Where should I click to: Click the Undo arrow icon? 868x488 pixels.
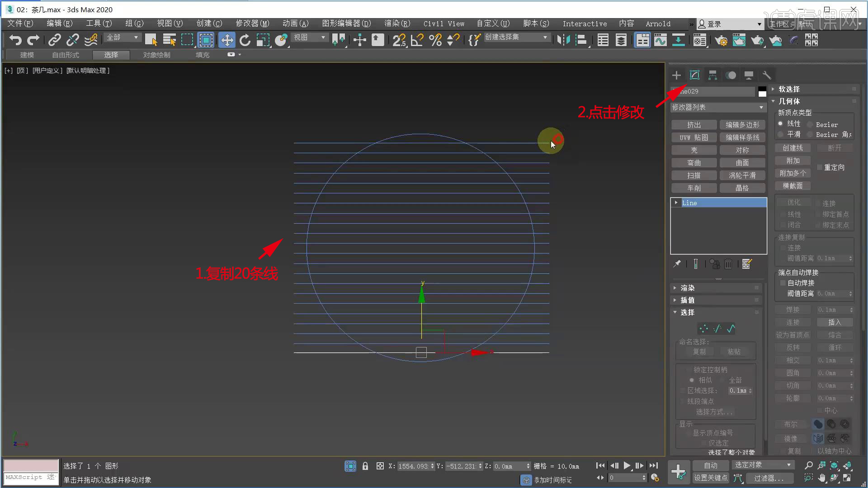click(15, 40)
